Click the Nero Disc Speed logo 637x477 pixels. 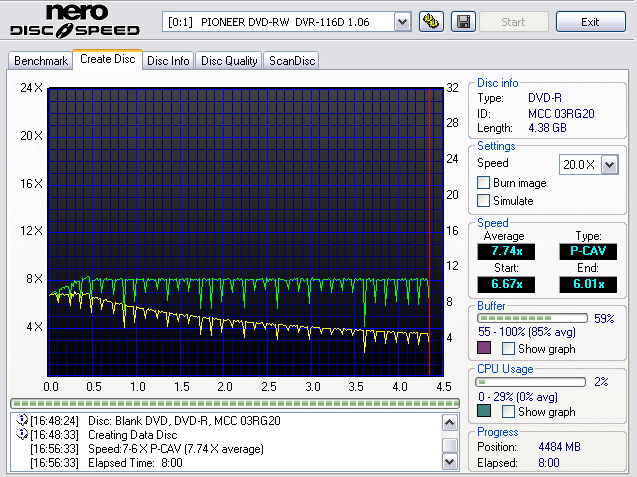(75, 23)
